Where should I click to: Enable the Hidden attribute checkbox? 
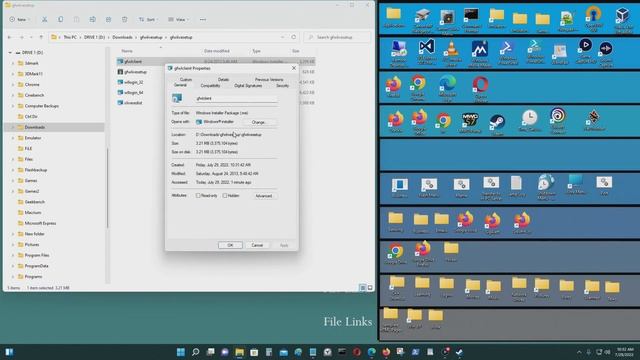pos(225,196)
